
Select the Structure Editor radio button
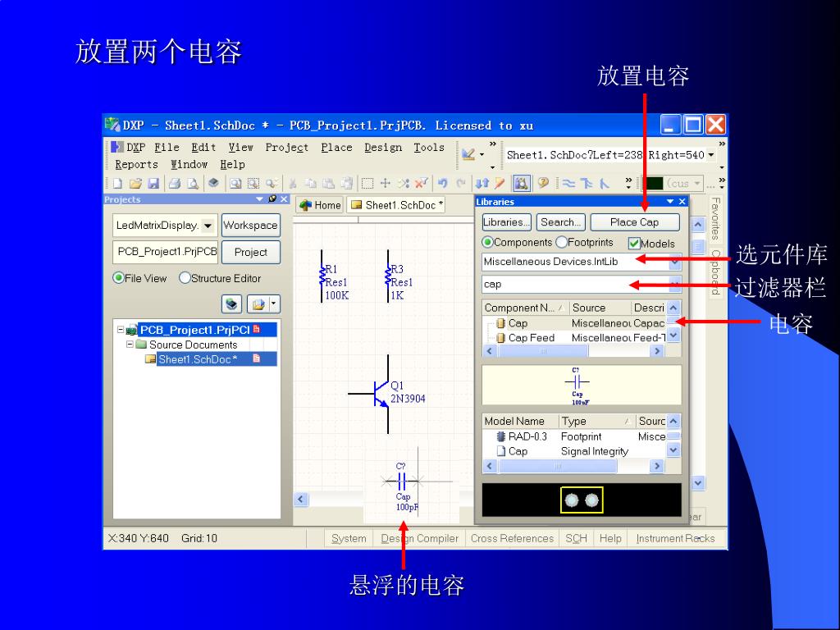(x=185, y=278)
